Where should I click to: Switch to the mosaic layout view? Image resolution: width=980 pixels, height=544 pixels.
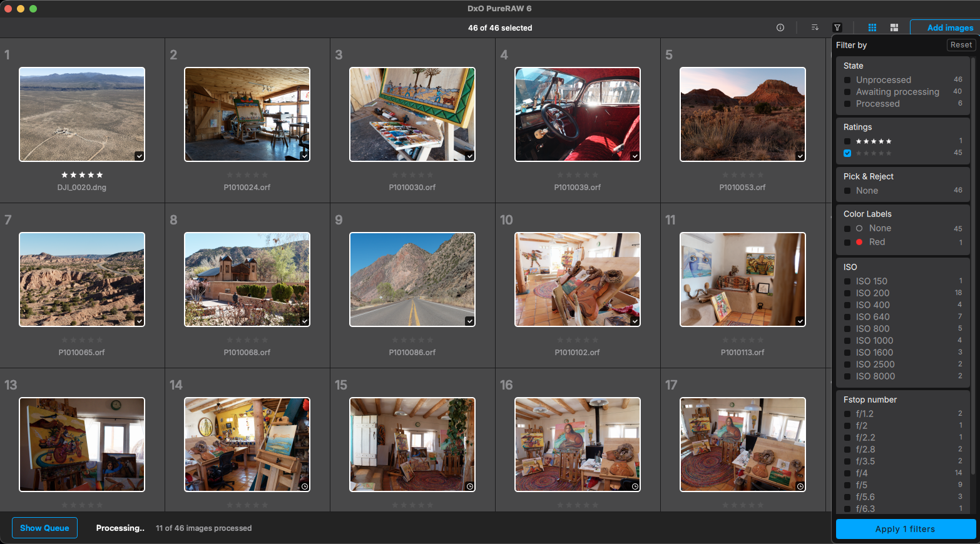click(x=894, y=28)
